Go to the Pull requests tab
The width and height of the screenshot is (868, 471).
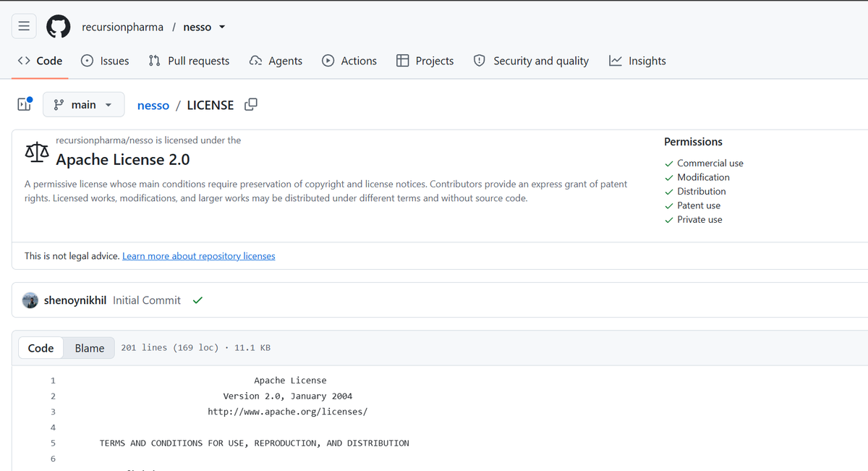tap(189, 61)
